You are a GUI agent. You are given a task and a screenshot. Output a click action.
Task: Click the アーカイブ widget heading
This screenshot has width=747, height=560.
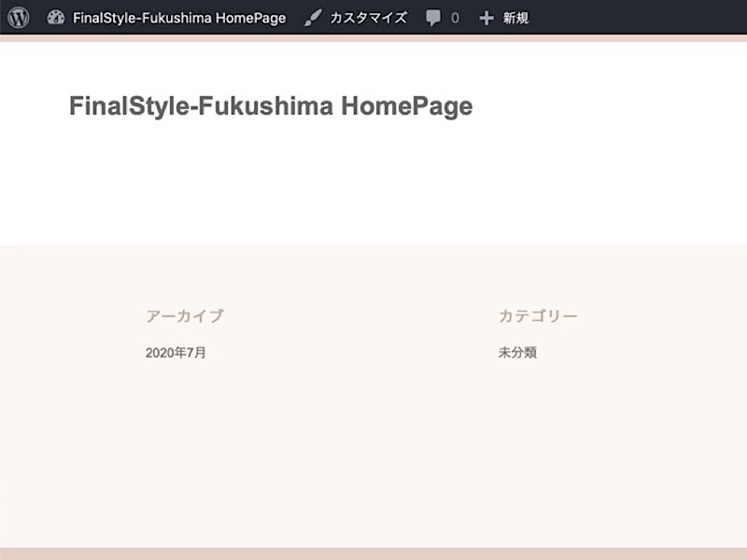click(184, 316)
